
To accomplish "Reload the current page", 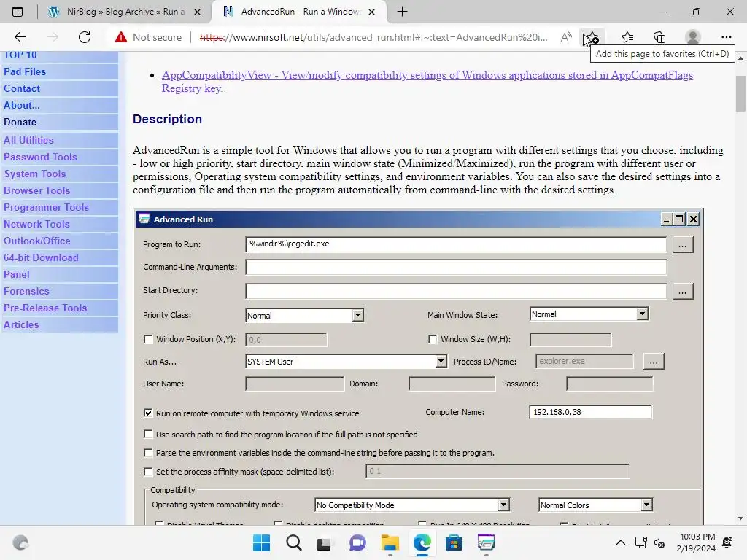I will coord(85,37).
